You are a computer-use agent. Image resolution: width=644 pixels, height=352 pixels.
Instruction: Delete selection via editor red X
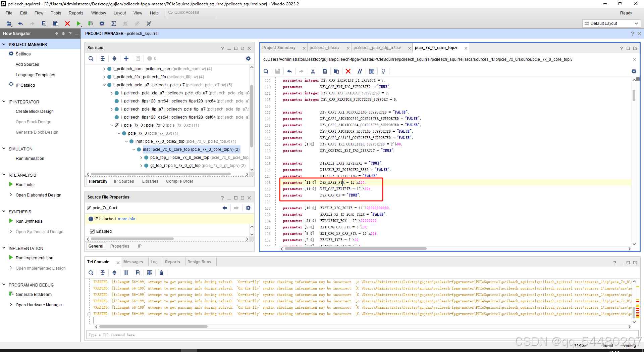pyautogui.click(x=348, y=71)
